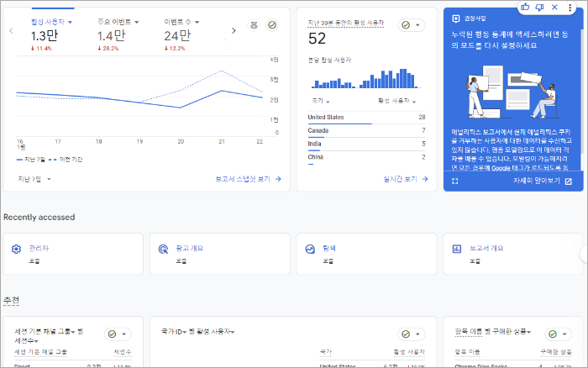Click the 이전 기간 legend entry
Image resolution: width=588 pixels, height=368 pixels.
[66, 160]
